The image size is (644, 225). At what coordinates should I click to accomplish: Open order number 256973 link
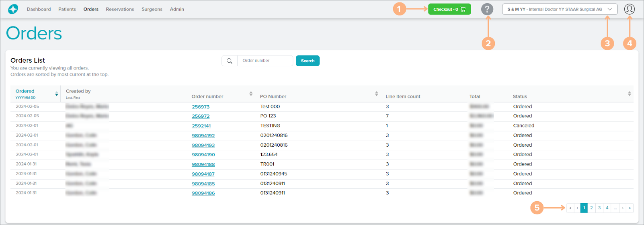coord(201,107)
